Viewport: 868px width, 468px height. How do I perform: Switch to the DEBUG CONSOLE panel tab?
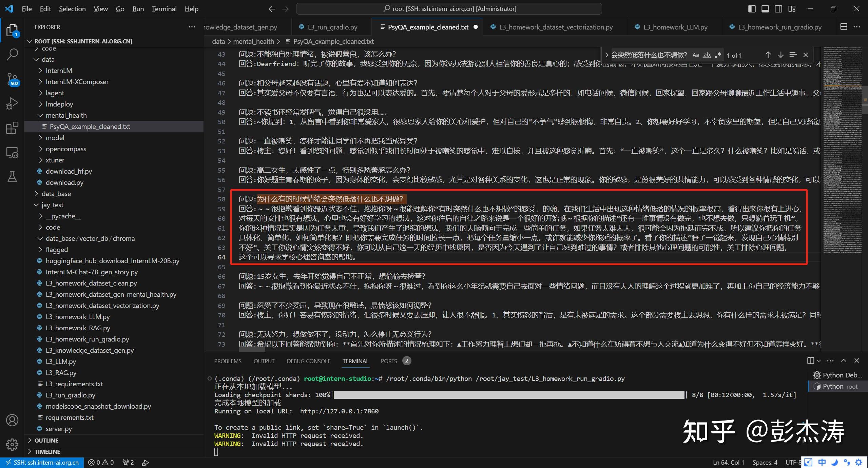point(308,361)
